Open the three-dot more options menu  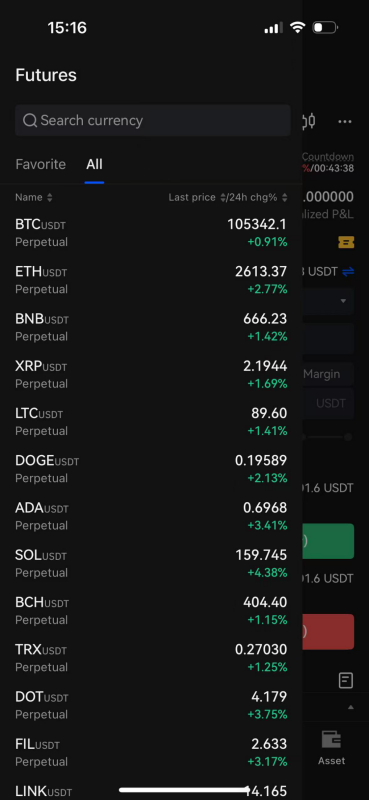click(345, 122)
